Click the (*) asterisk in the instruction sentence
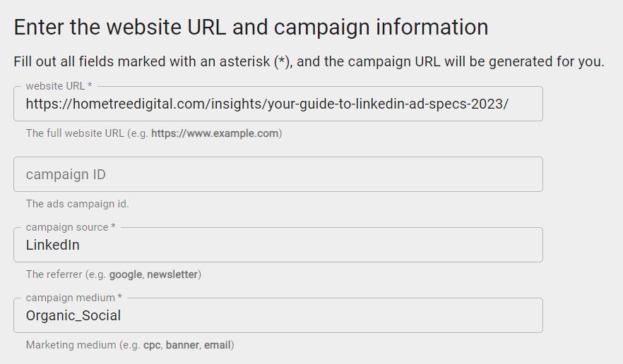623x364 pixels. (x=282, y=62)
